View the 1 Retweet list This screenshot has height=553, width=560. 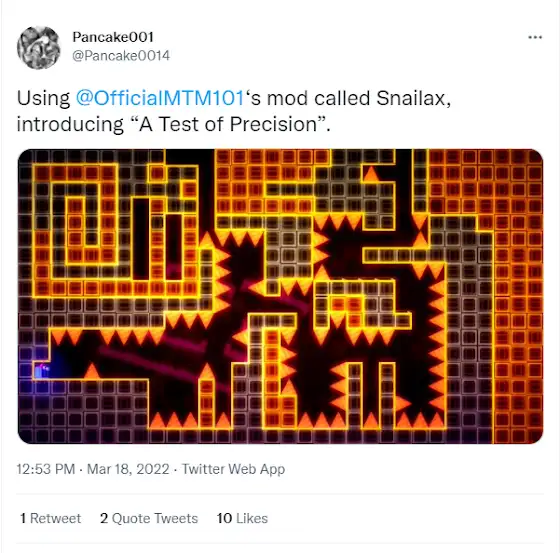[50, 518]
